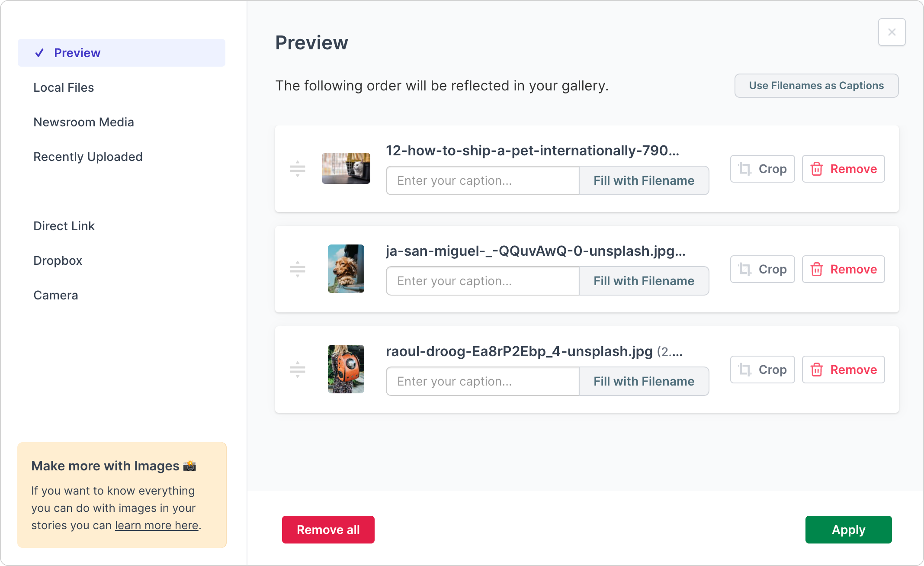
Task: Remove the raoul-droog image
Action: 843,370
